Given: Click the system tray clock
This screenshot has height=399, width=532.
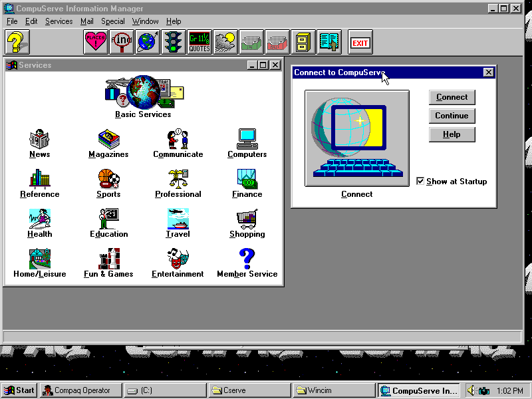Looking at the screenshot, I should pyautogui.click(x=509, y=391).
